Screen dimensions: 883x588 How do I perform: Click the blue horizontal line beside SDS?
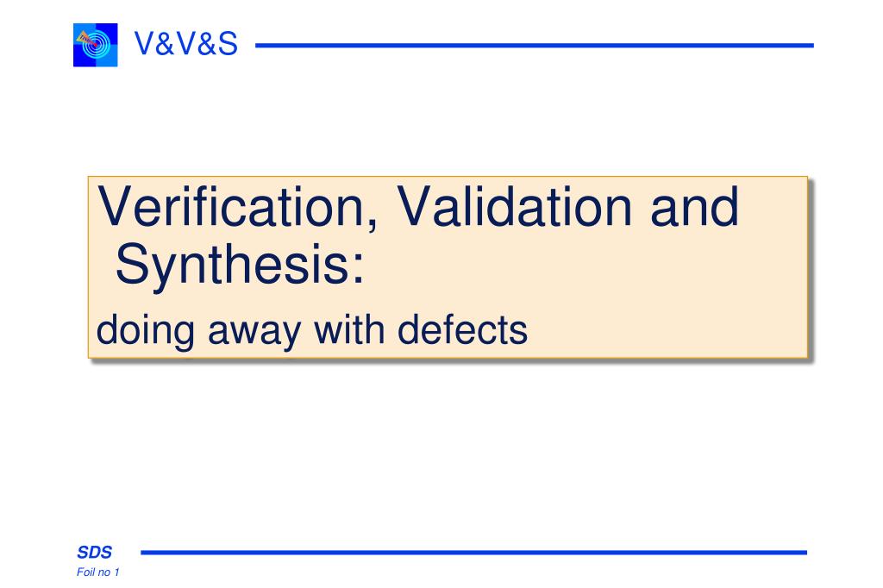[473, 553]
